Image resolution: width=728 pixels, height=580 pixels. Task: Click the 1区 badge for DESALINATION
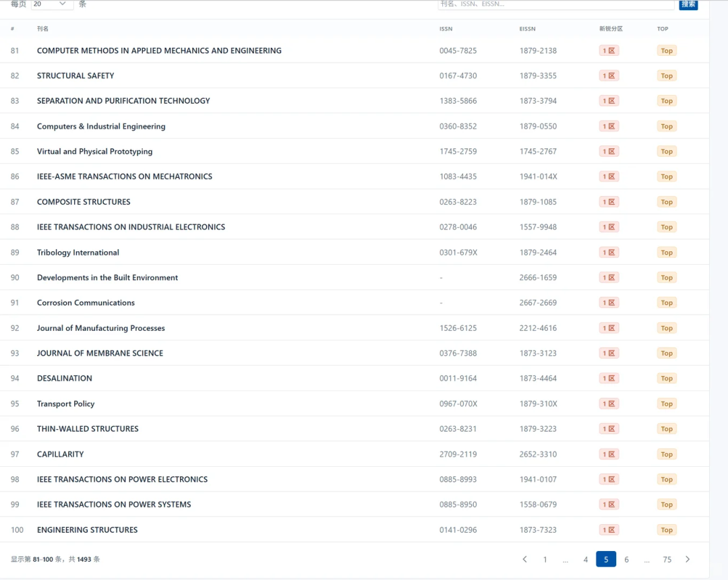[x=609, y=378]
